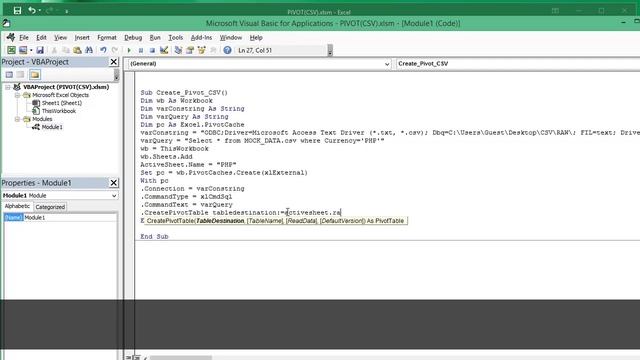Viewport: 640px width, 360px height.
Task: Toggle Design Mode icon
Action: pyautogui.click(x=164, y=50)
